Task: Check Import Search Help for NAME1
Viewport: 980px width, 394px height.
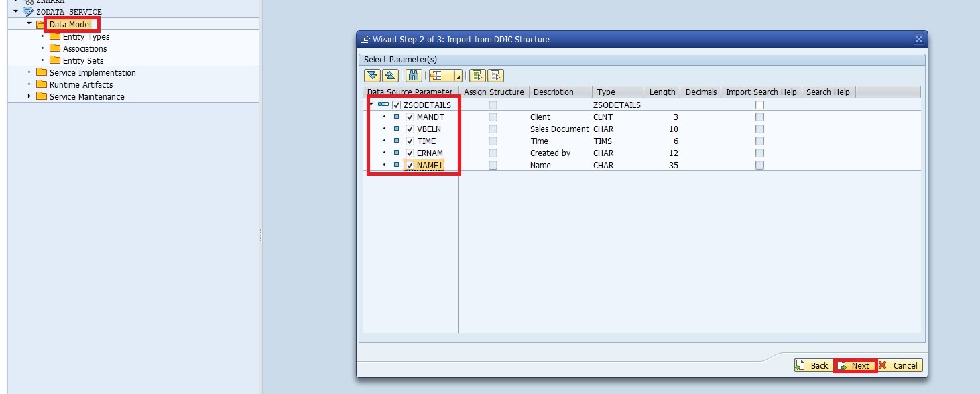Action: pos(759,165)
